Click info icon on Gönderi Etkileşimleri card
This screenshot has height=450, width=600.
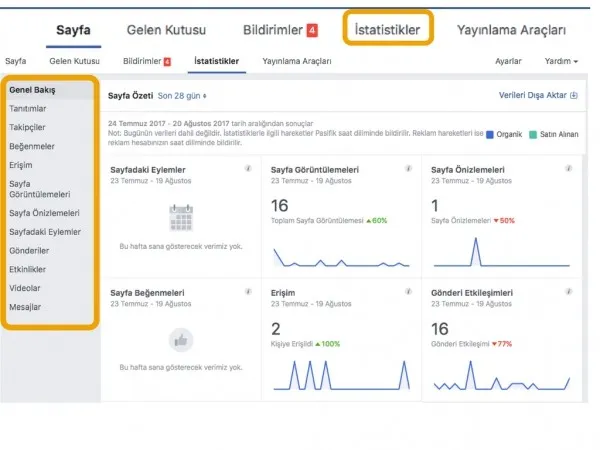click(569, 292)
